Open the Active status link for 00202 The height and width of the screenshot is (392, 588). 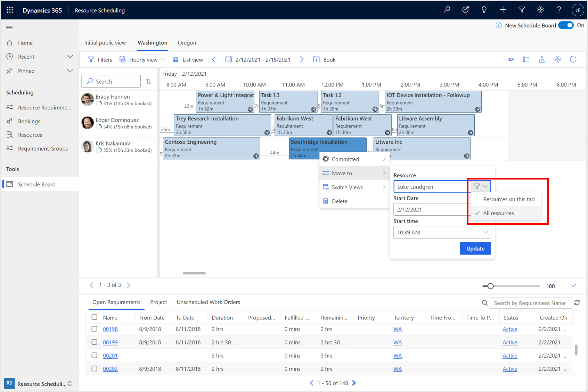click(x=510, y=368)
